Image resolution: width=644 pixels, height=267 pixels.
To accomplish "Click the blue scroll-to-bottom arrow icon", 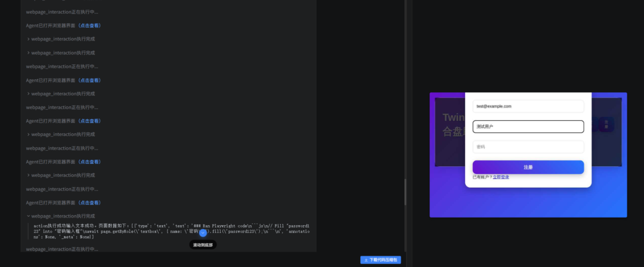I will click(203, 233).
